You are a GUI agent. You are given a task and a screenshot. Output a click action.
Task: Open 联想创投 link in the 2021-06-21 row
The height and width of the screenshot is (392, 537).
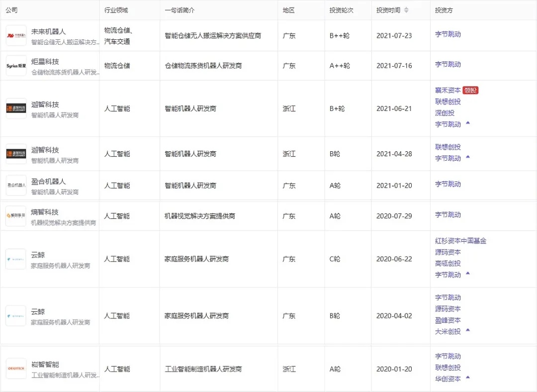click(448, 102)
